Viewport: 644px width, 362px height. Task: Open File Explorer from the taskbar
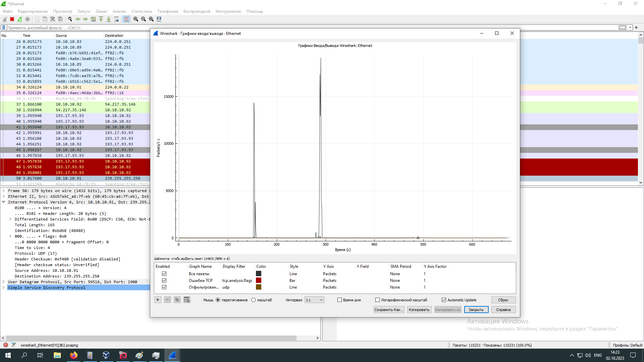click(x=57, y=355)
